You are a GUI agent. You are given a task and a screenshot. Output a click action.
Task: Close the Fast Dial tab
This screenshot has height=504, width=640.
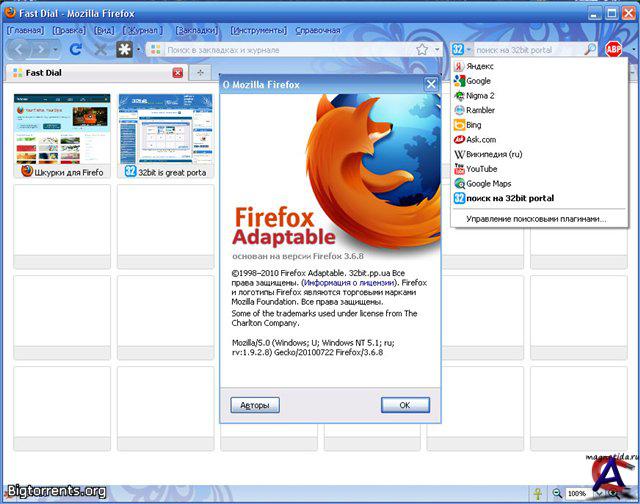point(178,73)
